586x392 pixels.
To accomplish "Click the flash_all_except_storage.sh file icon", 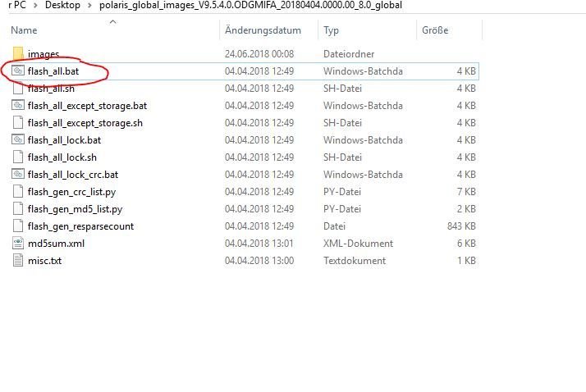I will point(17,122).
